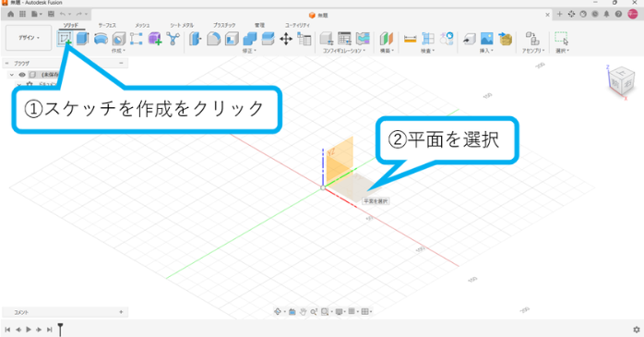Click the Insert image canvas icon
This screenshot has height=337, width=644.
pos(487,39)
